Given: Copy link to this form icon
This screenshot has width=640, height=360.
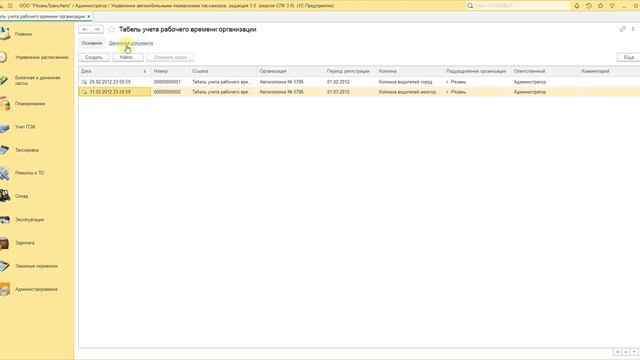Looking at the screenshot, I should (622, 29).
